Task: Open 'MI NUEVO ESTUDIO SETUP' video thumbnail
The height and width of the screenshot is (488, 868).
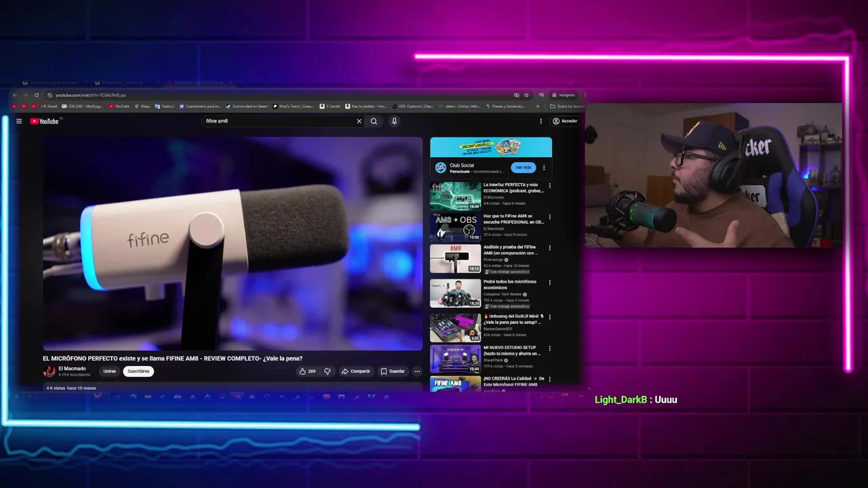Action: pos(455,359)
